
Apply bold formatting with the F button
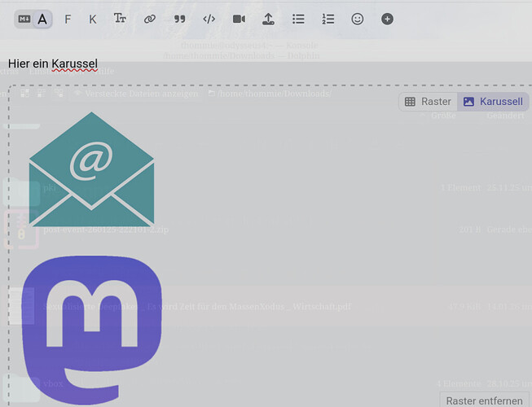tap(68, 19)
